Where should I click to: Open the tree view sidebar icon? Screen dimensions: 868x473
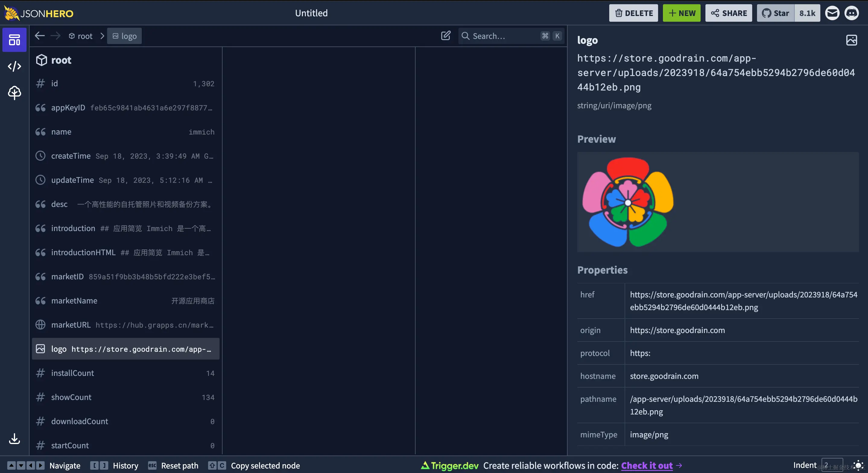click(14, 93)
